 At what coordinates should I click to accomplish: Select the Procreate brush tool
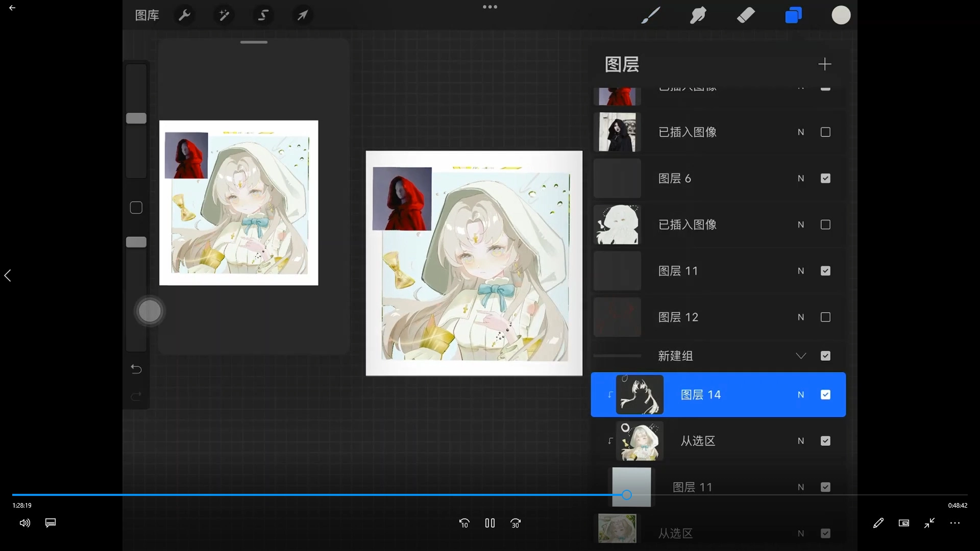click(x=651, y=15)
